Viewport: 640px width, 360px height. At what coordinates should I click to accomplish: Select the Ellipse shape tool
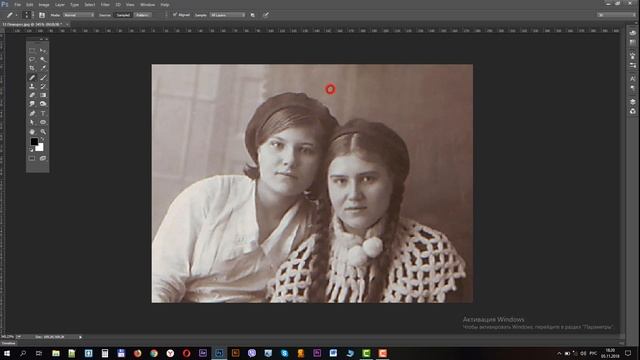[43, 122]
